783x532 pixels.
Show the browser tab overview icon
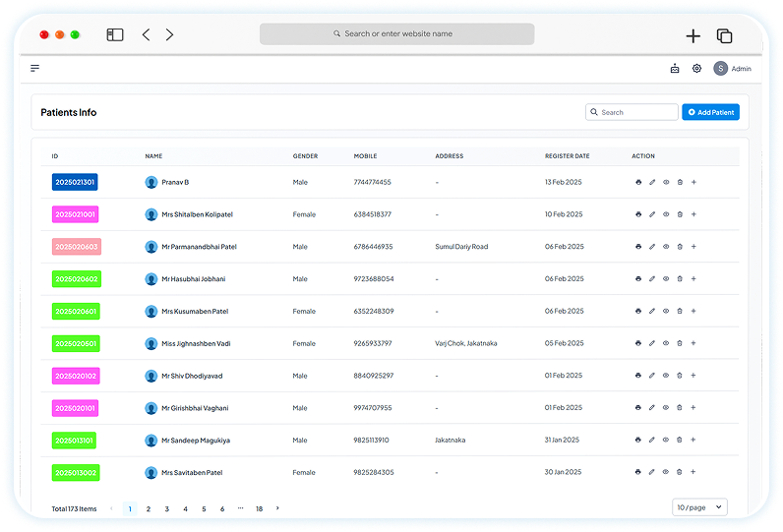724,36
